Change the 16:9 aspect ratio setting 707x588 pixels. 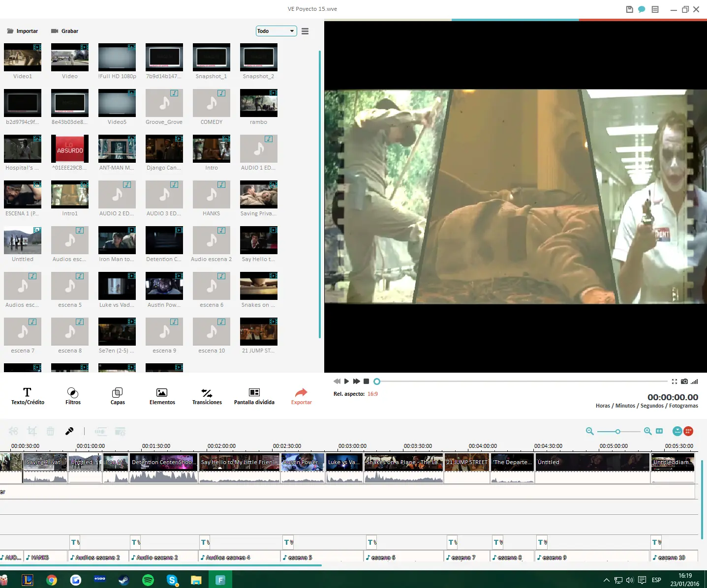[x=372, y=394]
